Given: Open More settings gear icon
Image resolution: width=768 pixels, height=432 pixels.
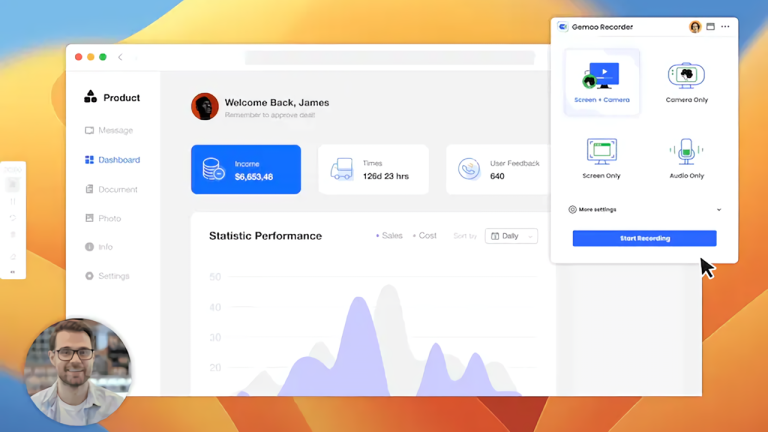Looking at the screenshot, I should pyautogui.click(x=572, y=210).
